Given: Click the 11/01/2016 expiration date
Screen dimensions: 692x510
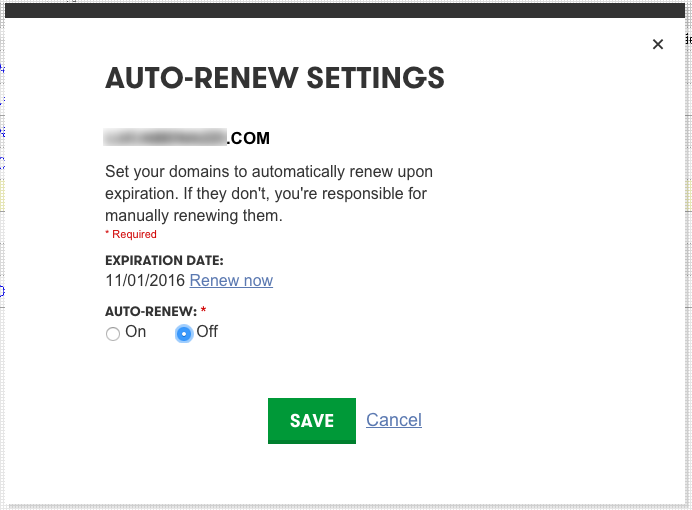Looking at the screenshot, I should [145, 281].
